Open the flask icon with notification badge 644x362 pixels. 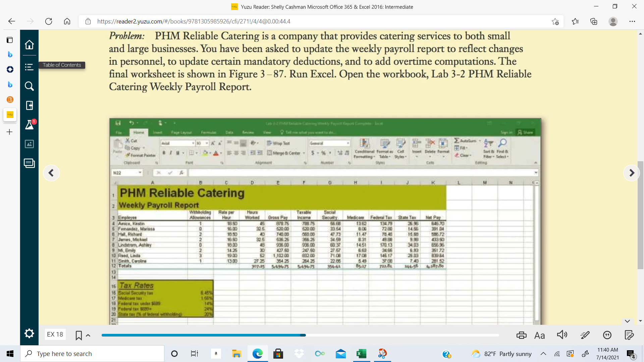(30, 125)
